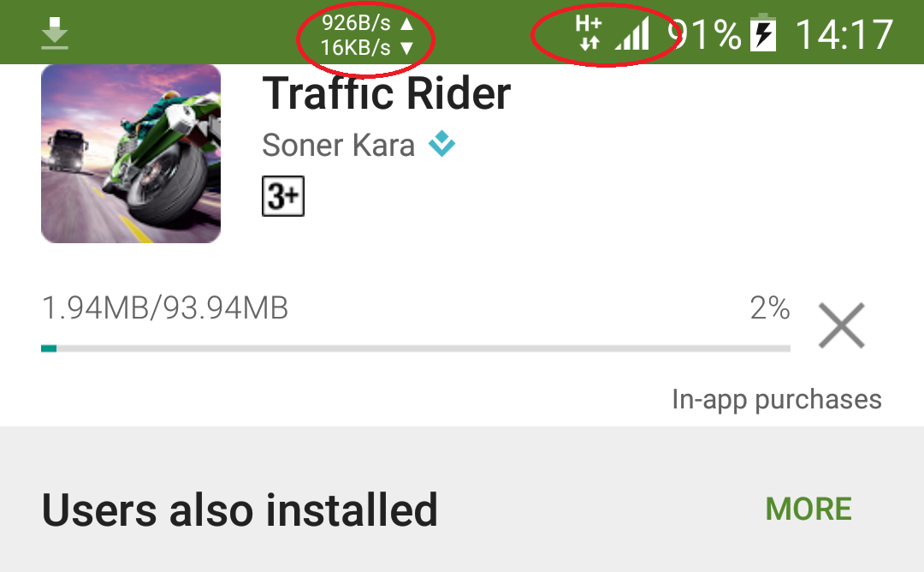
Task: Tap the H+ mobile data indicator
Action: click(x=589, y=33)
